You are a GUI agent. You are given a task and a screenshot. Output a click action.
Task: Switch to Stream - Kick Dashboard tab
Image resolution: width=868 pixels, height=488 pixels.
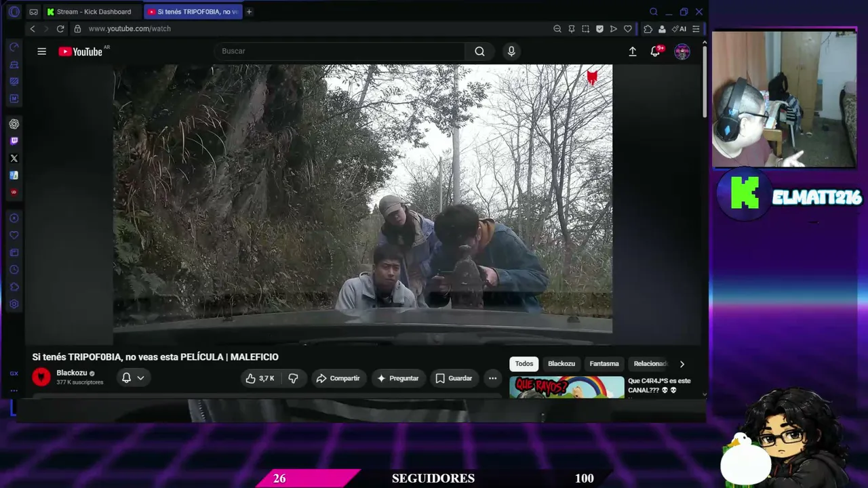tap(93, 12)
